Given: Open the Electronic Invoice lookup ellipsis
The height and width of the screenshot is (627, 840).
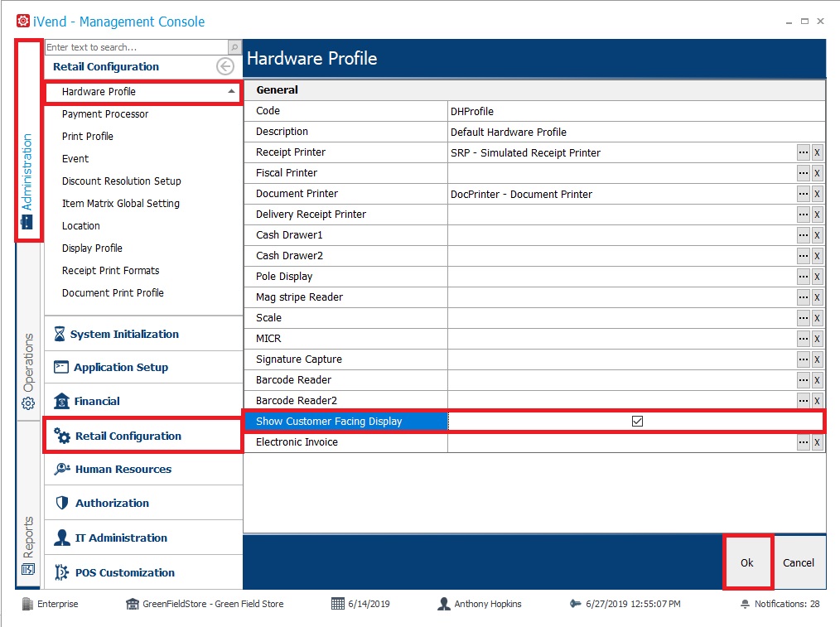Looking at the screenshot, I should [803, 442].
